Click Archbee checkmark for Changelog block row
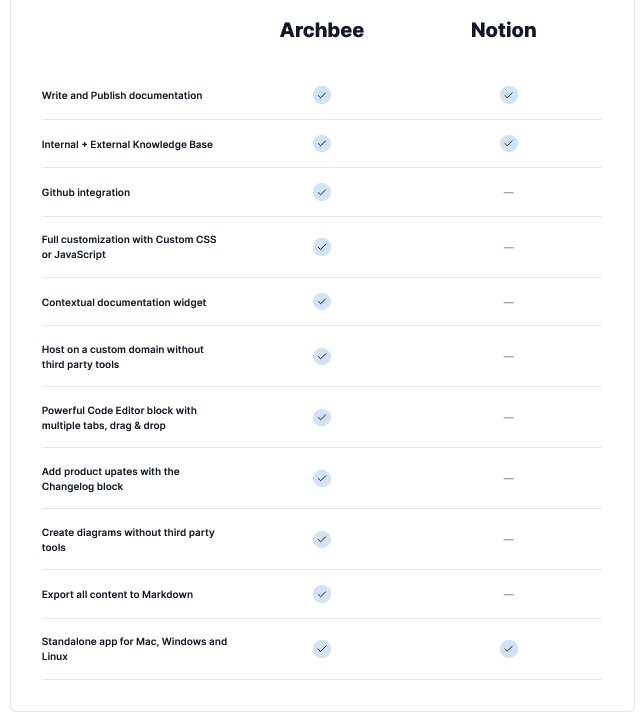The width and height of the screenshot is (642, 725). [322, 478]
